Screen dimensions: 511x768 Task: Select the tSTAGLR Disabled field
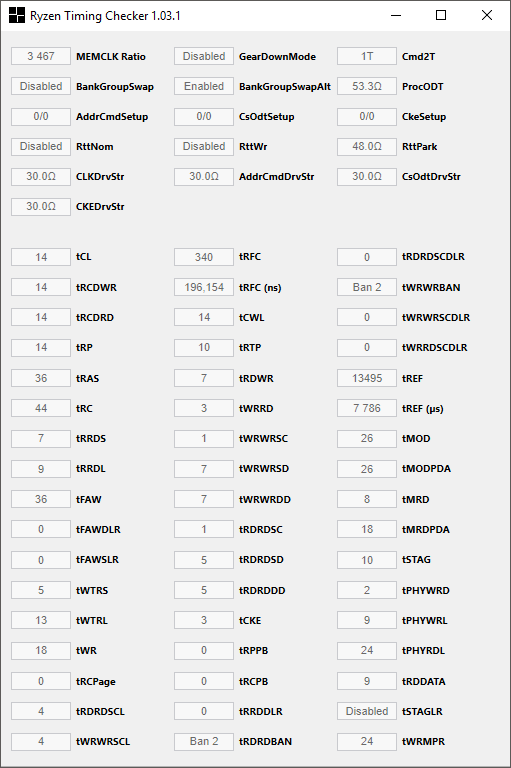[367, 711]
